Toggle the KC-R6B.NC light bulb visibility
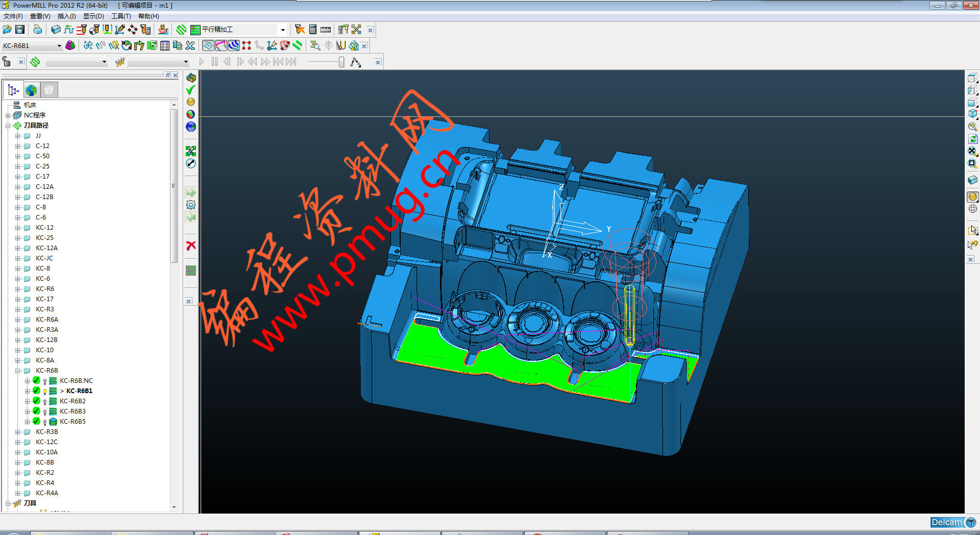 [x=45, y=381]
